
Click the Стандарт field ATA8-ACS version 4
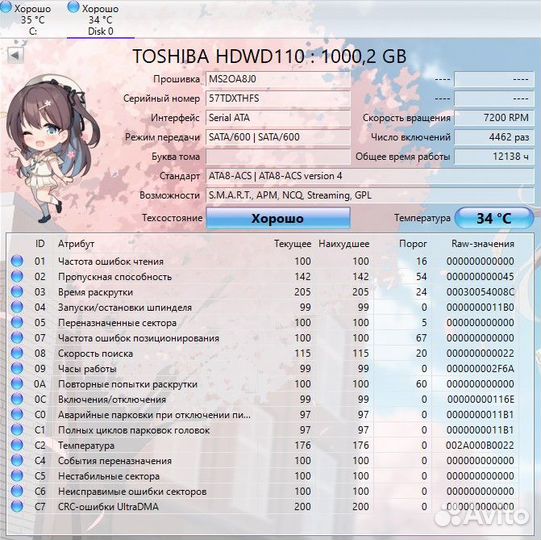[x=370, y=176]
